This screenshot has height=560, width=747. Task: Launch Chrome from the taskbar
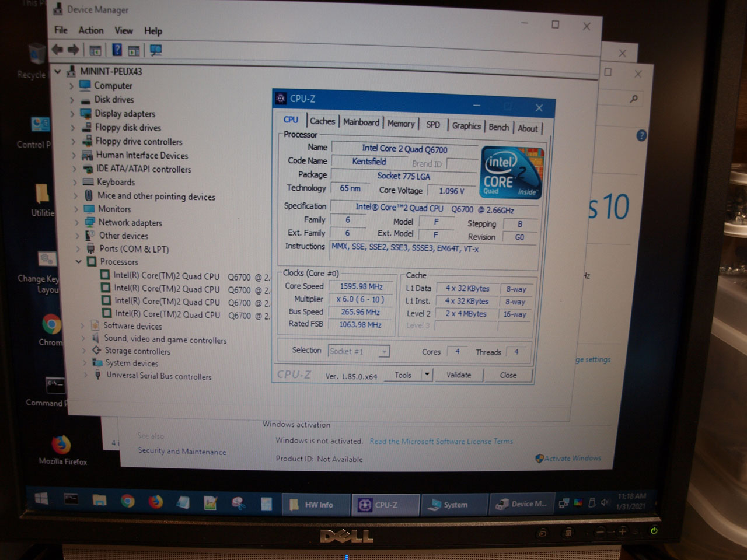pos(127,501)
